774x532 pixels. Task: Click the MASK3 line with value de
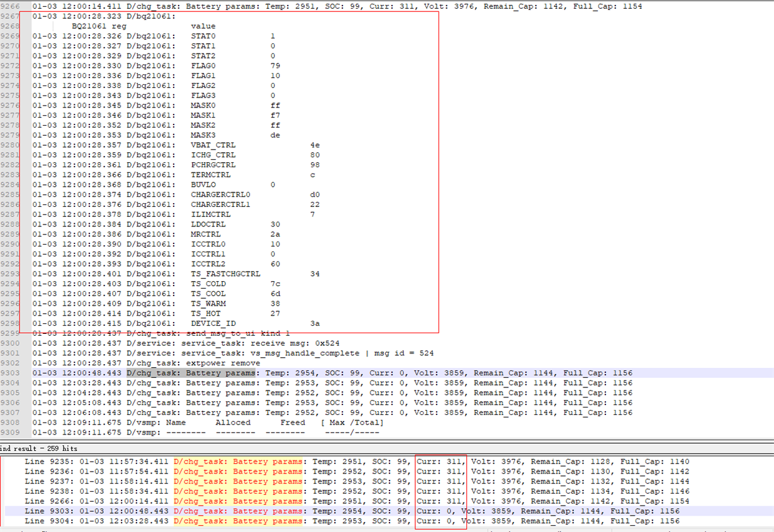point(156,135)
